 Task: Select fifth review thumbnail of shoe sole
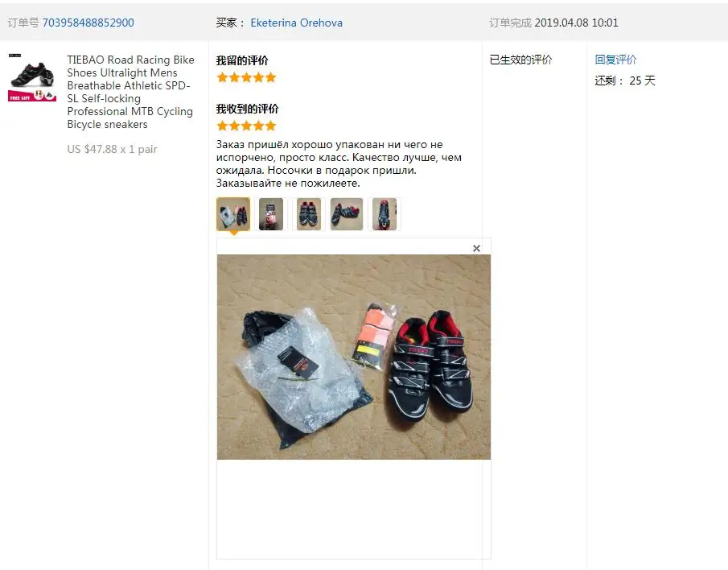[x=385, y=214]
